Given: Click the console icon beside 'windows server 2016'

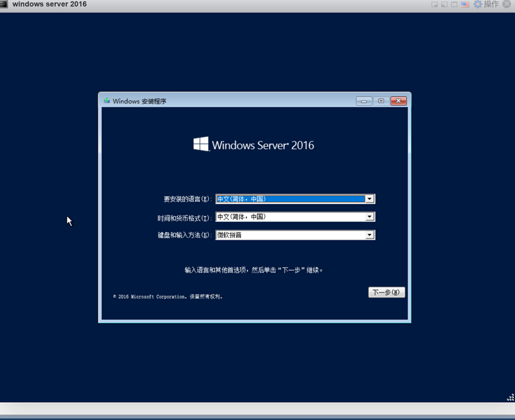Looking at the screenshot, I should (x=4, y=4).
